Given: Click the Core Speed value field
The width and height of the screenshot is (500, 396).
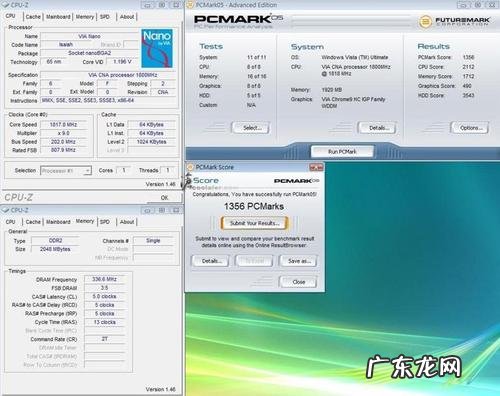Looking at the screenshot, I should pos(63,125).
